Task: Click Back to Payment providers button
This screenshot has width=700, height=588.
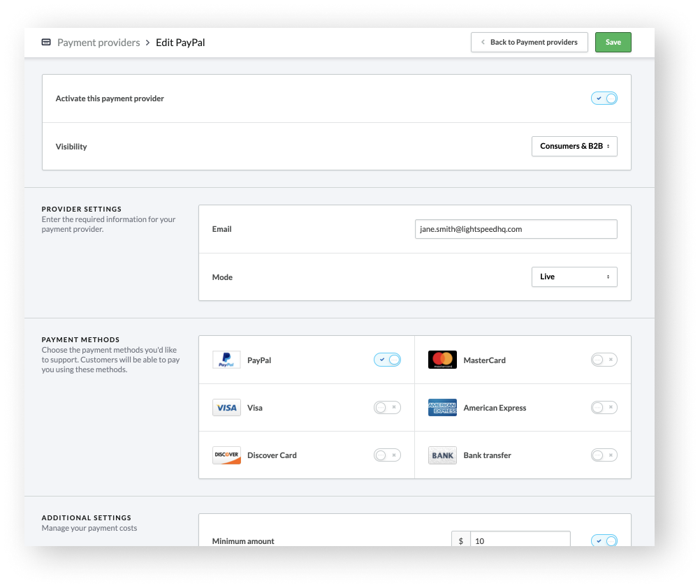Action: pyautogui.click(x=529, y=43)
